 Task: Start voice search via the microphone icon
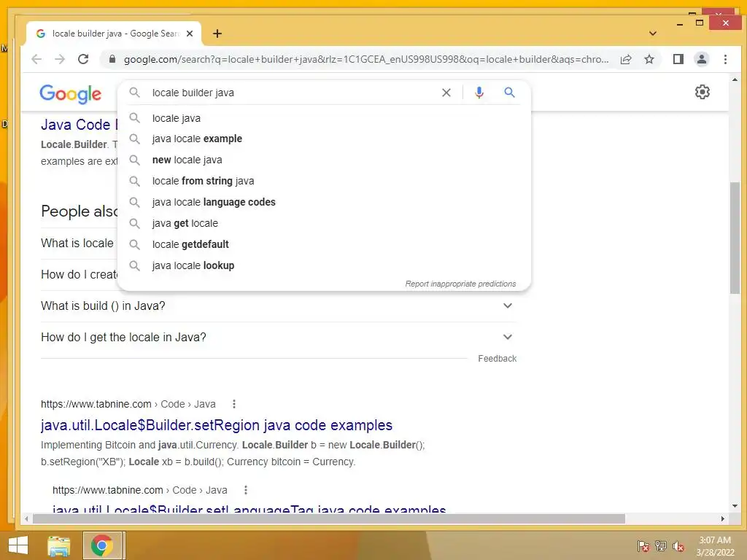point(479,93)
